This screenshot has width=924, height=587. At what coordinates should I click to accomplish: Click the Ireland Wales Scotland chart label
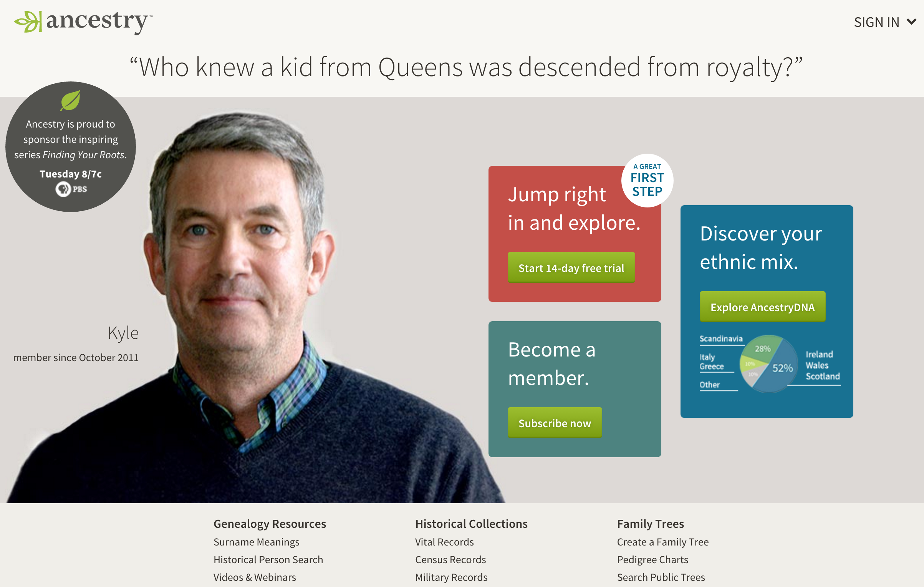tap(823, 365)
